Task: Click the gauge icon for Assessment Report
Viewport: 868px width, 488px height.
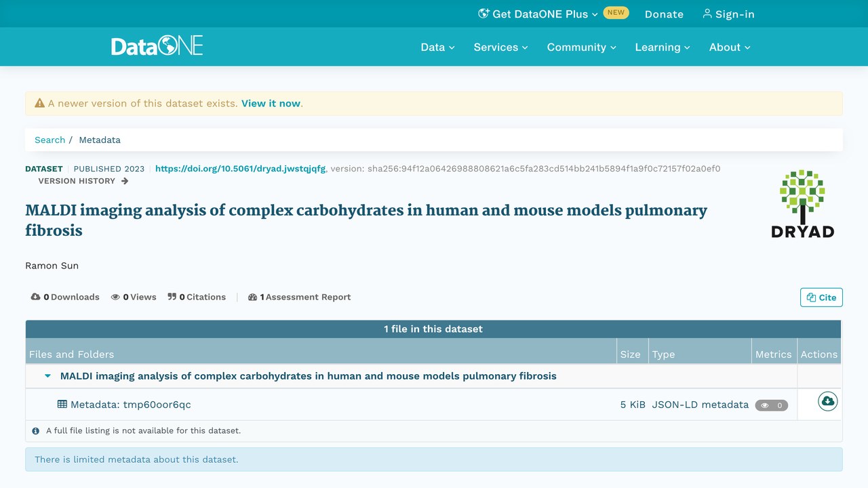Action: (x=253, y=297)
